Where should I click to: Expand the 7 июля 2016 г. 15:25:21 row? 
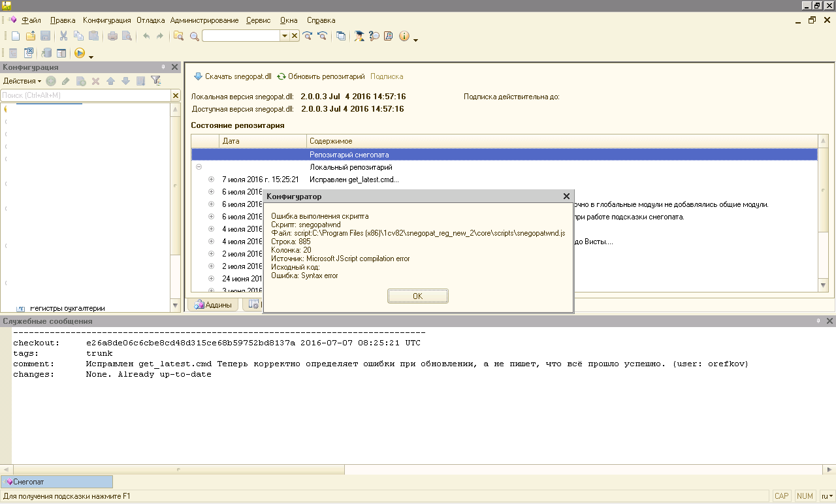(x=211, y=180)
